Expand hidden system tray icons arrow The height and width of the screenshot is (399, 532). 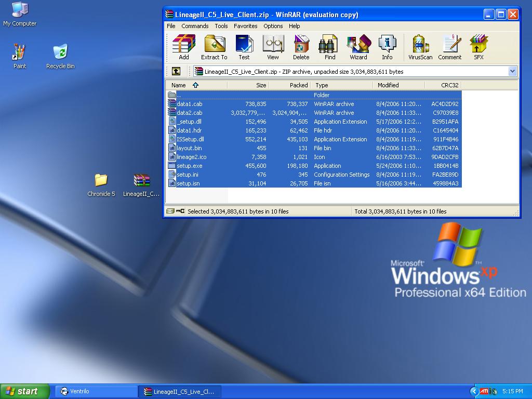click(474, 391)
